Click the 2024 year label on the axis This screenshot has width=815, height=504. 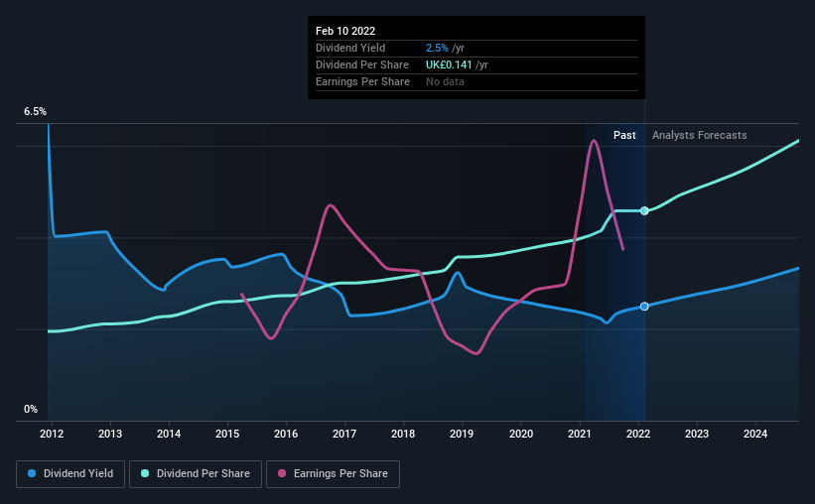tap(755, 434)
